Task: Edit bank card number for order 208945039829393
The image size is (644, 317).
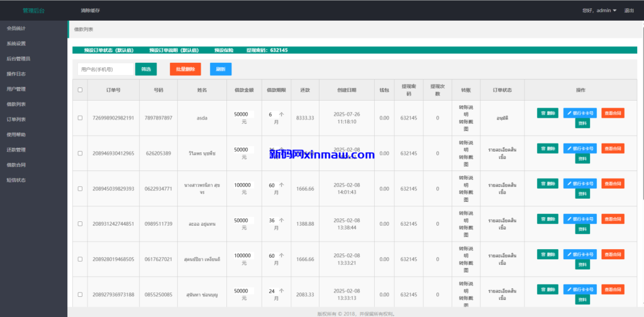Action: pos(580,184)
